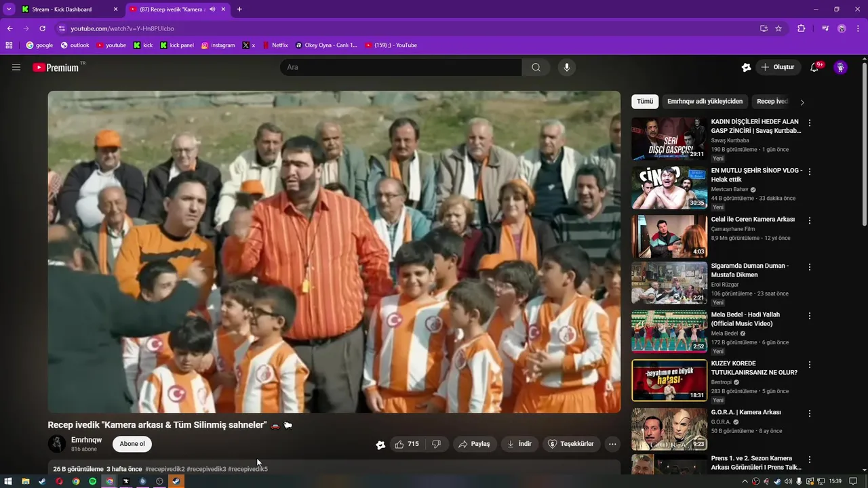Click the Premium badge icon near Oluştur
The width and height of the screenshot is (868, 488).
coord(746,67)
